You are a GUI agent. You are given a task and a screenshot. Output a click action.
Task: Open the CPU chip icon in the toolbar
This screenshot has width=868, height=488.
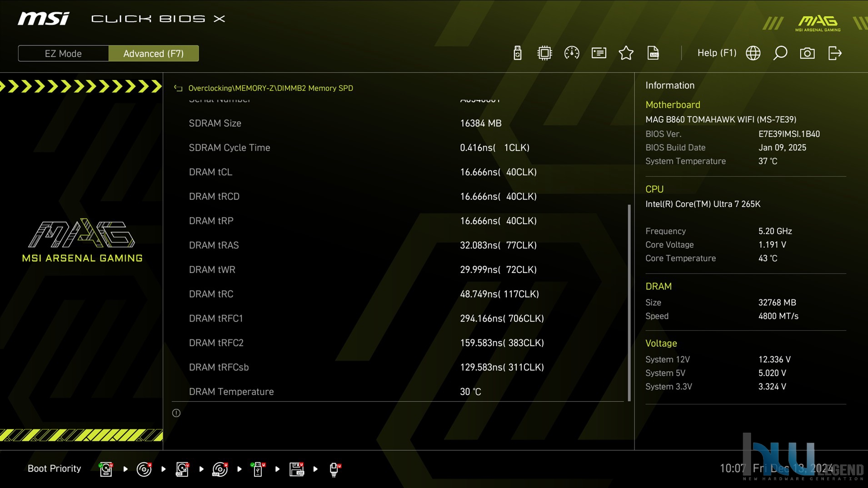click(x=544, y=53)
